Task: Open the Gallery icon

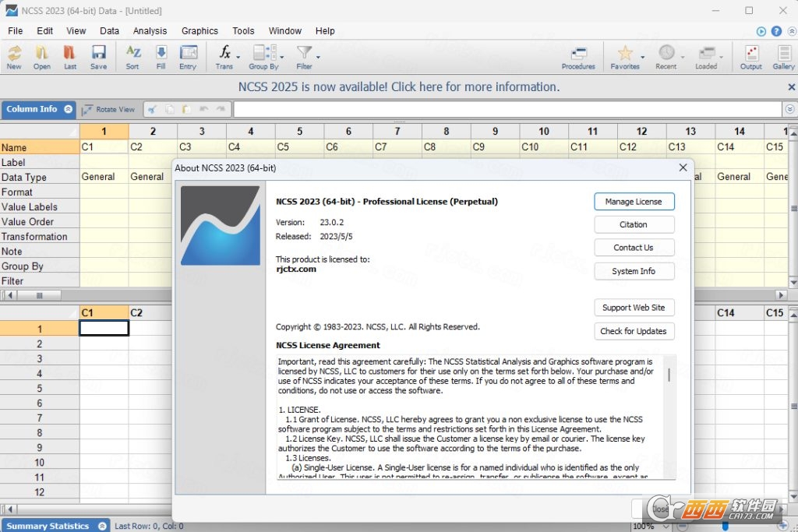Action: (784, 57)
